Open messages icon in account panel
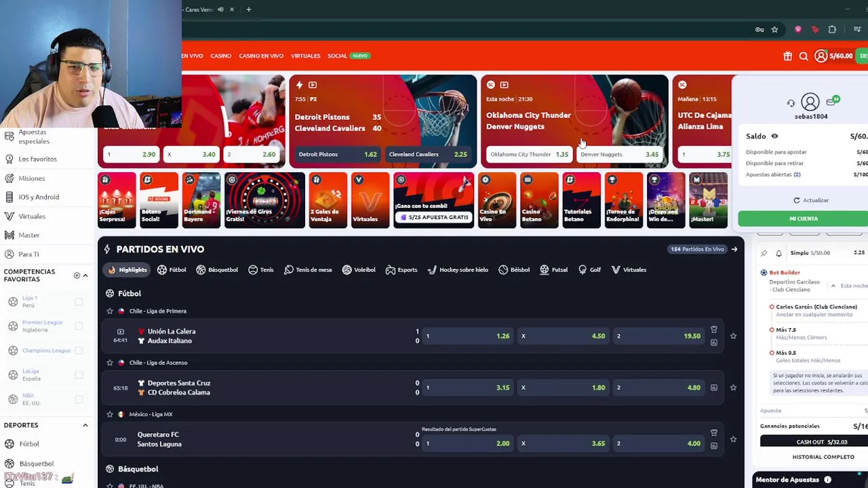The image size is (868, 488). pyautogui.click(x=832, y=102)
